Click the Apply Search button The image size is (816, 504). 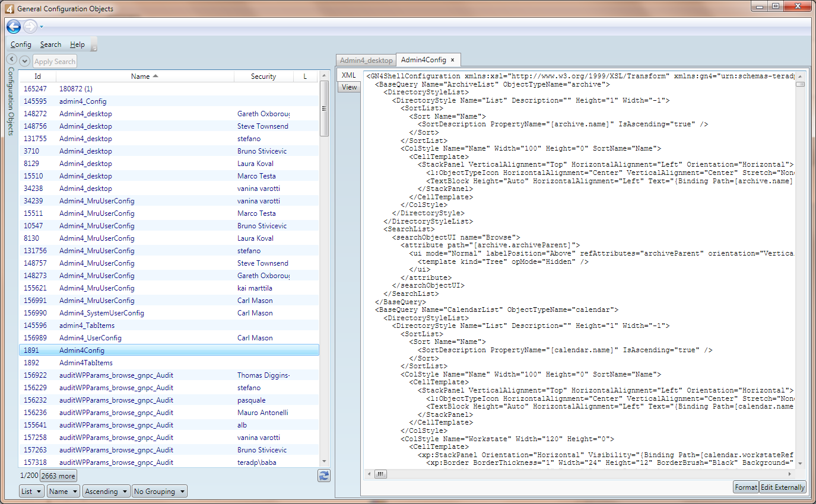(x=55, y=62)
